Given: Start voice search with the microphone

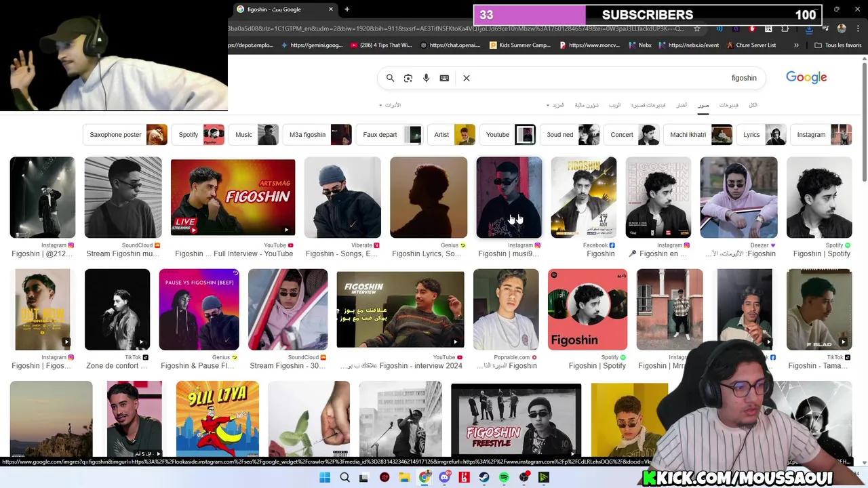Looking at the screenshot, I should [x=426, y=78].
